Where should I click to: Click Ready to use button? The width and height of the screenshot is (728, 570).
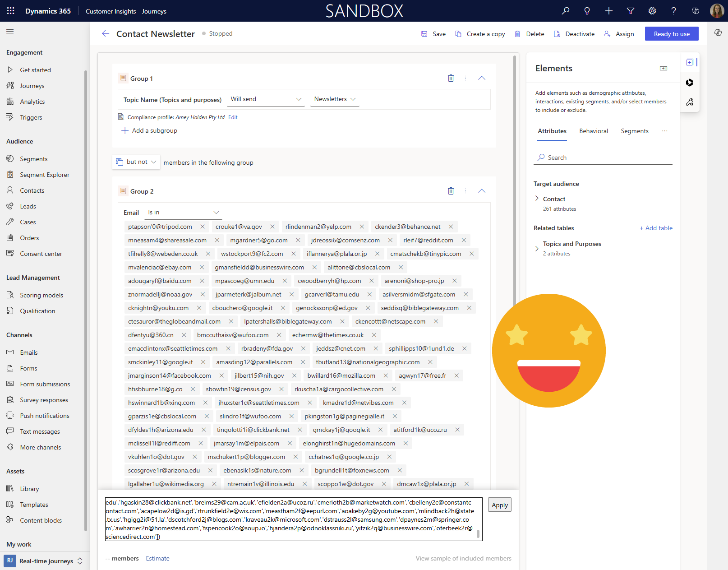click(x=672, y=34)
